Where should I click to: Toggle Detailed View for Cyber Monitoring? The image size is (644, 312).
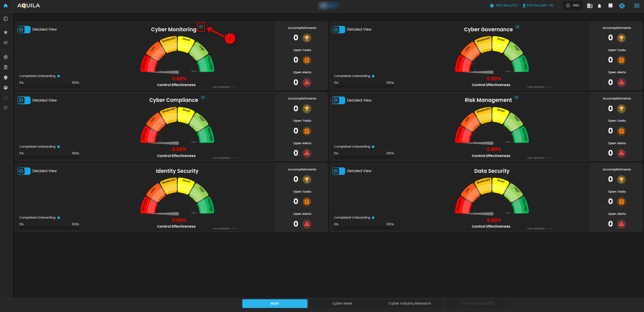[24, 30]
